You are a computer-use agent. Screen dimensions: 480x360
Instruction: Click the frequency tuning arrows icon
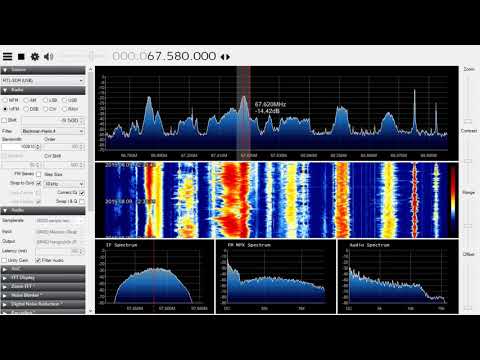pyautogui.click(x=225, y=57)
